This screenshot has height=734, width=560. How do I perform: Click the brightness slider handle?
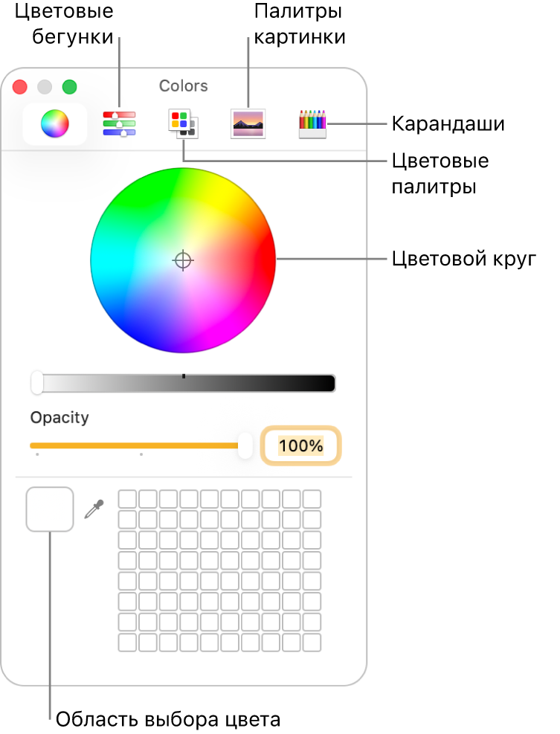37,383
